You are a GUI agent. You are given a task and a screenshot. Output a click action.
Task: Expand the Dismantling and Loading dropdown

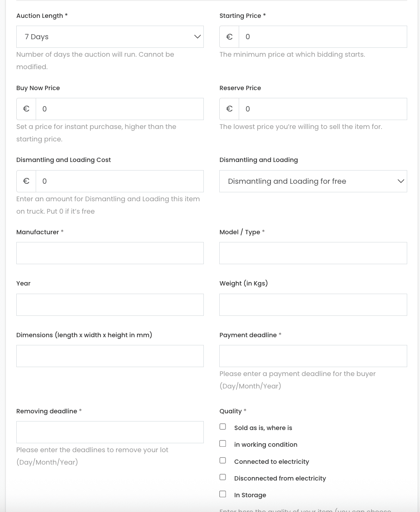313,181
